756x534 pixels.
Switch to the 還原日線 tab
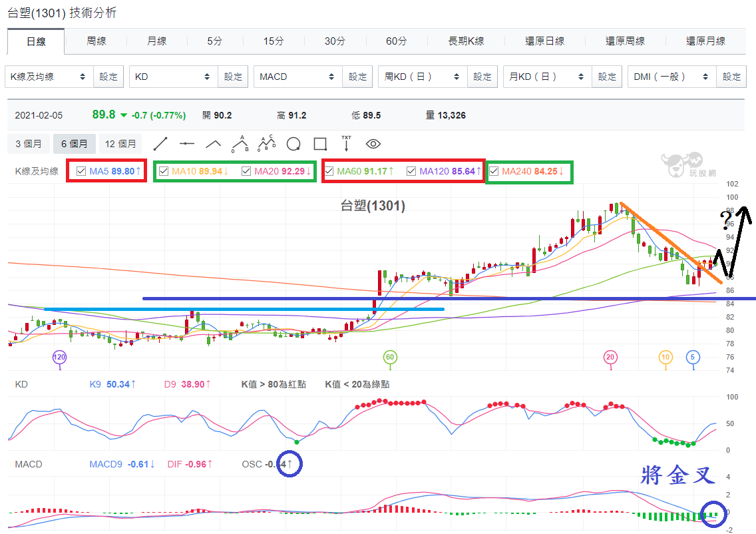(544, 41)
